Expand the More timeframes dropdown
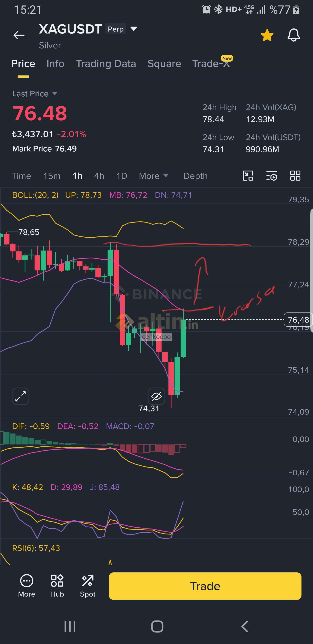The image size is (313, 644). tap(153, 176)
